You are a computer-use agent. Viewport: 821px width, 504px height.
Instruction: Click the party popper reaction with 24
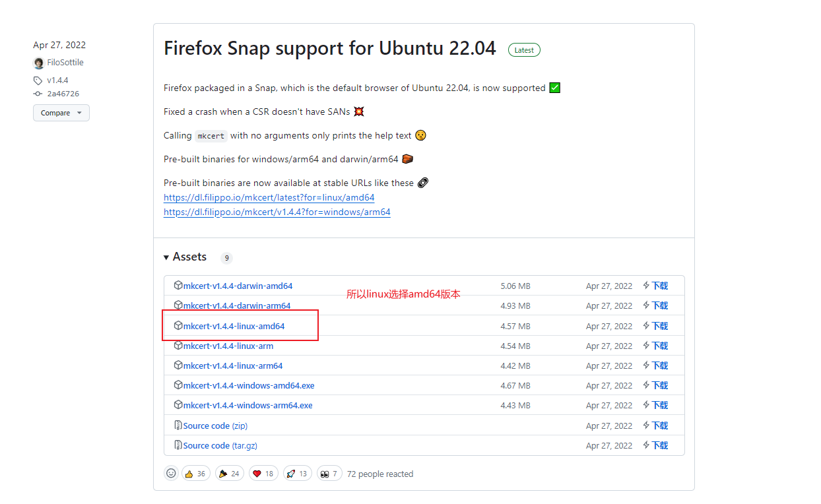point(229,474)
